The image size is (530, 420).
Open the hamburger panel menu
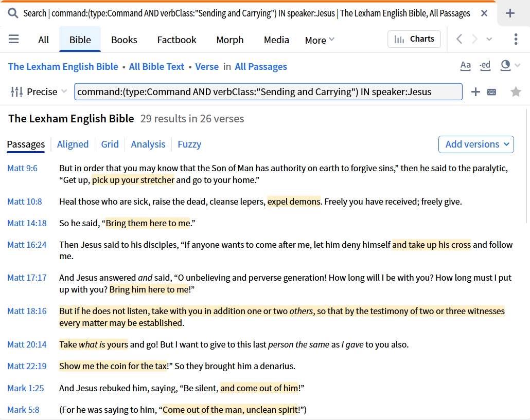[13, 39]
